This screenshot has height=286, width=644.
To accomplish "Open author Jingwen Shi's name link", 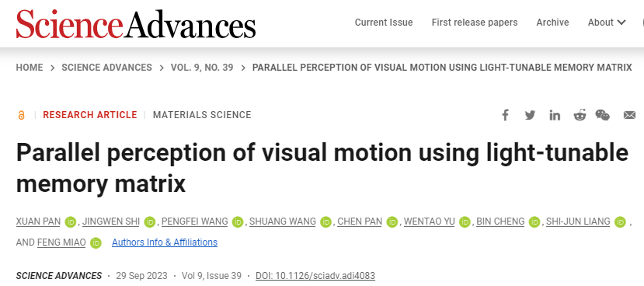I will pyautogui.click(x=111, y=222).
